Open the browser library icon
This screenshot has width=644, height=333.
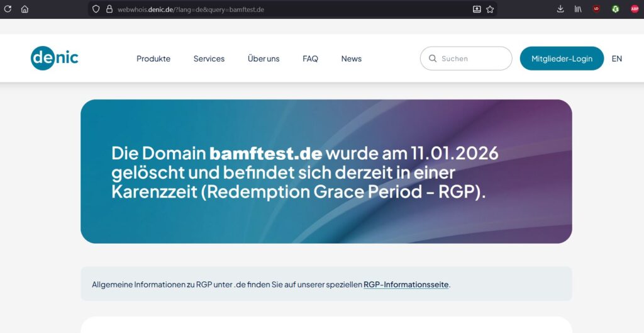578,9
